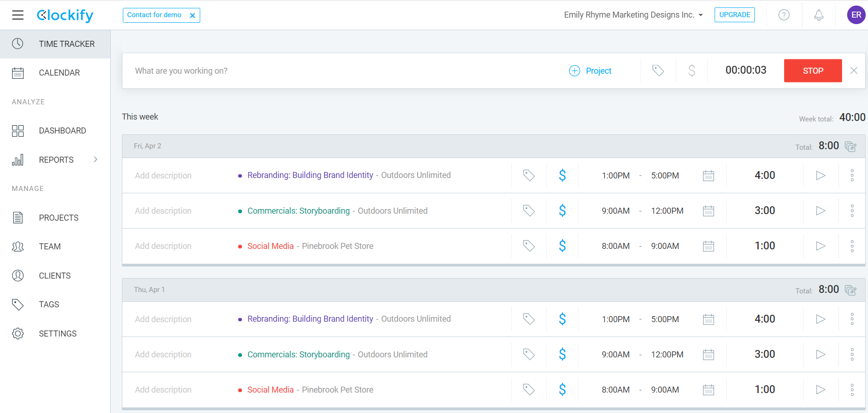Resume timer for Thu Commercials: Storyboarding entry

[820, 355]
